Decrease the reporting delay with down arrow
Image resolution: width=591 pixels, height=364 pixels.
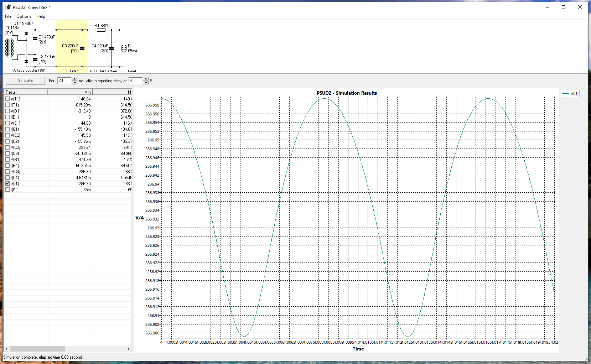click(146, 83)
